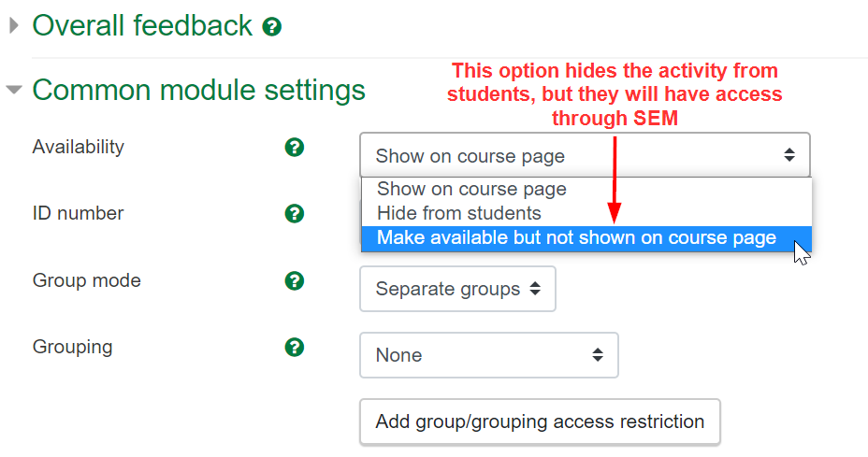Open the Group mode dropdown
Image resolution: width=868 pixels, height=457 pixels.
pyautogui.click(x=457, y=289)
